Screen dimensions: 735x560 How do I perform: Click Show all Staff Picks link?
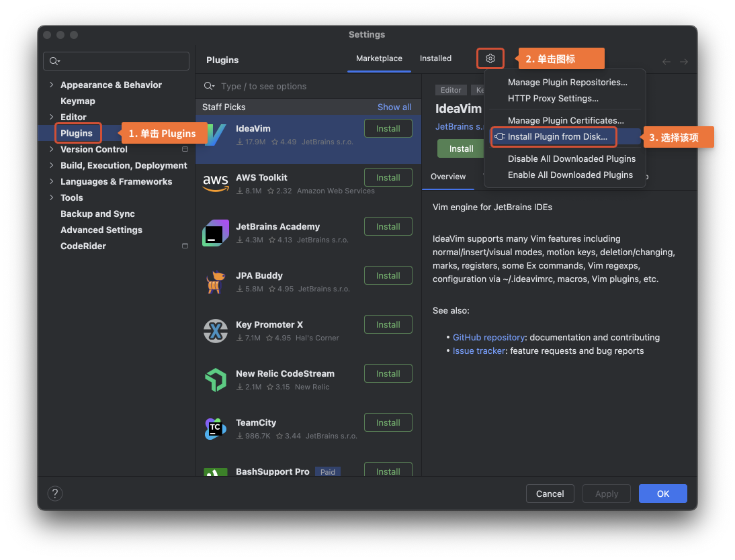[x=394, y=107]
